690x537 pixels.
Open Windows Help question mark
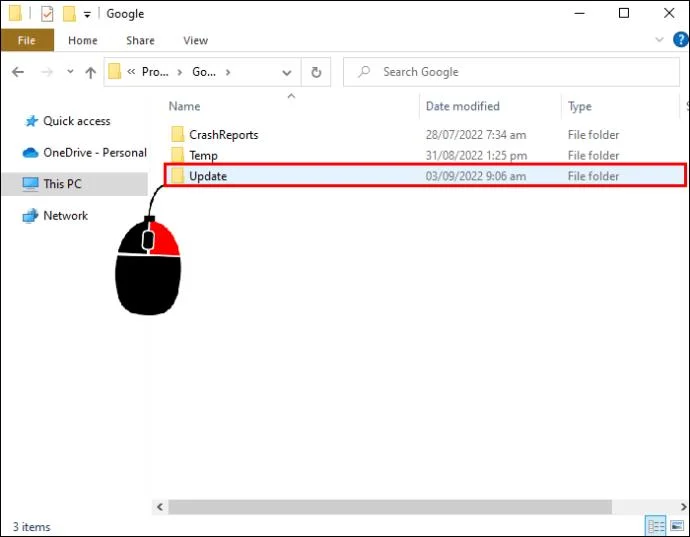[680, 40]
